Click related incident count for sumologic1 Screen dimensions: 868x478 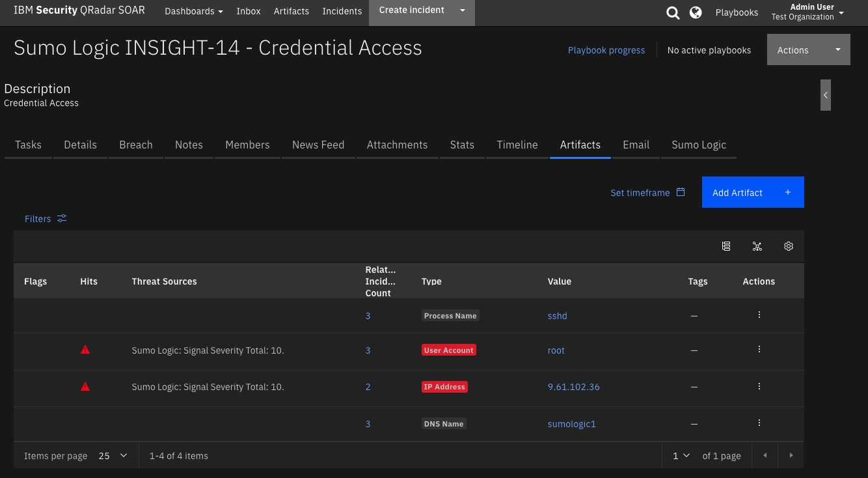click(x=368, y=424)
